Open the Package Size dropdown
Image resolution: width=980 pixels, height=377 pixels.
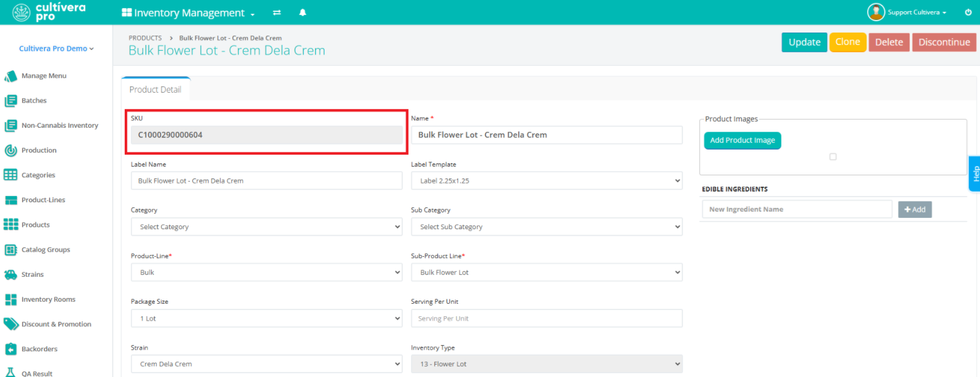point(266,318)
